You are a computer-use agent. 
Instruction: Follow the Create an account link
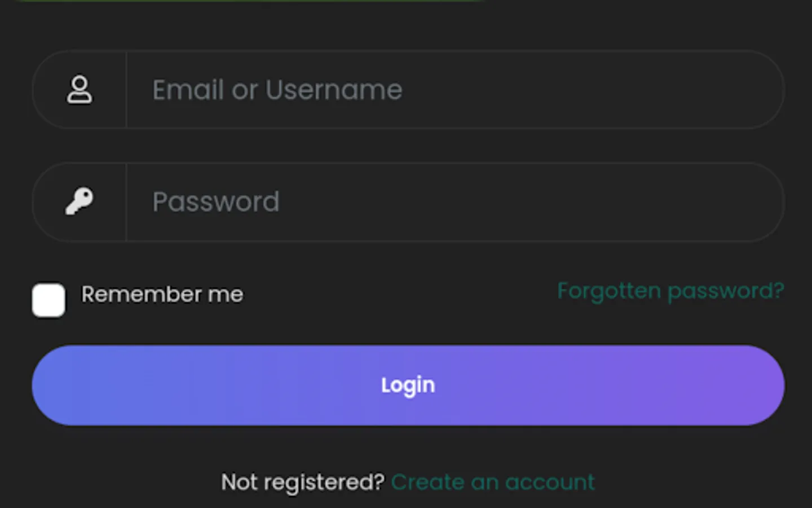click(492, 482)
